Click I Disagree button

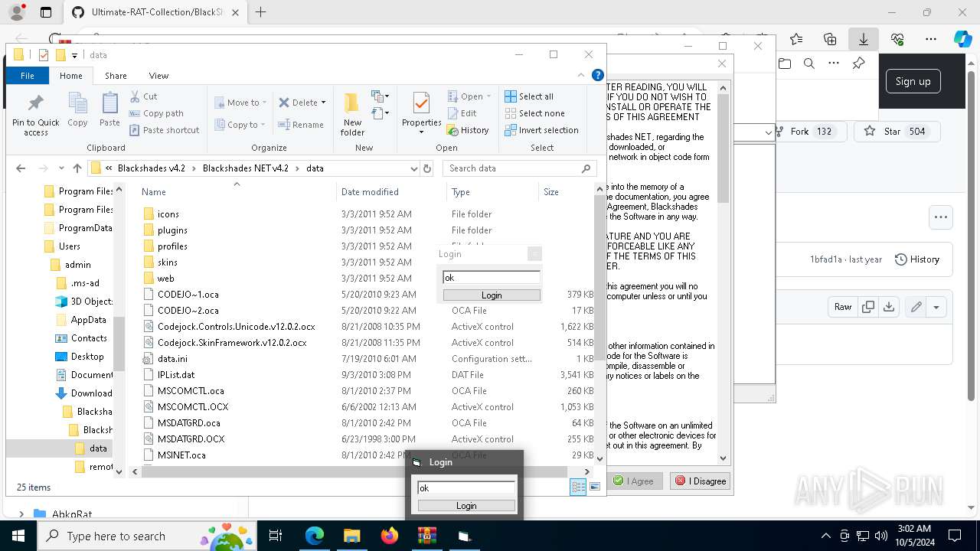700,481
